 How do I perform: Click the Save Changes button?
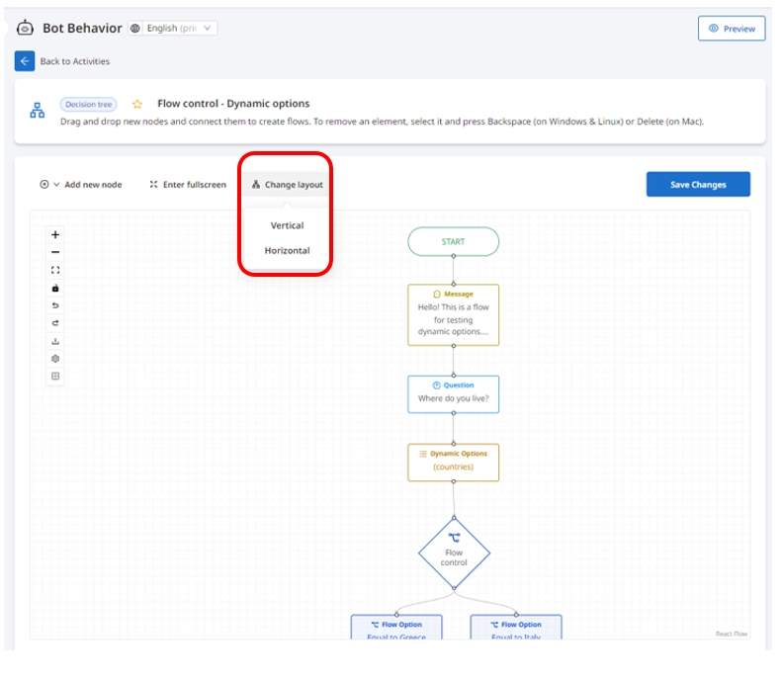(698, 185)
